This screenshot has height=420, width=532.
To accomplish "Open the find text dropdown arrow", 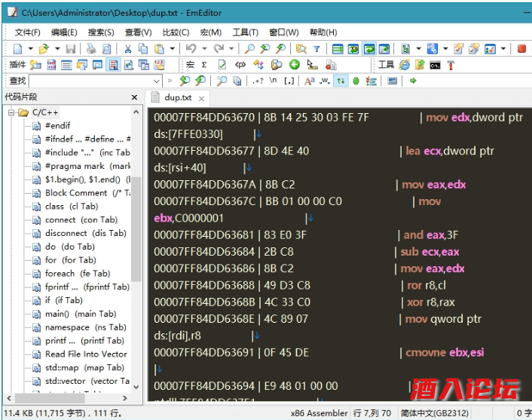I will click(x=157, y=81).
